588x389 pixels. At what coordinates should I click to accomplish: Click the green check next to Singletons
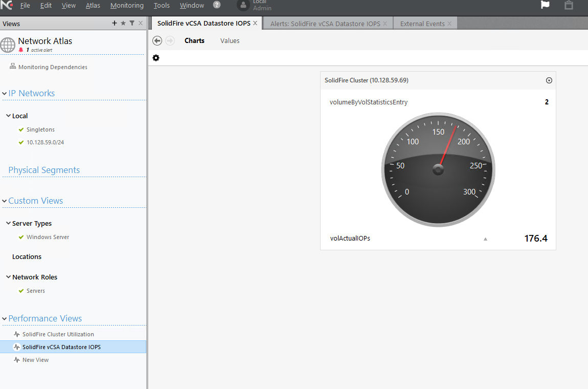[x=21, y=129]
